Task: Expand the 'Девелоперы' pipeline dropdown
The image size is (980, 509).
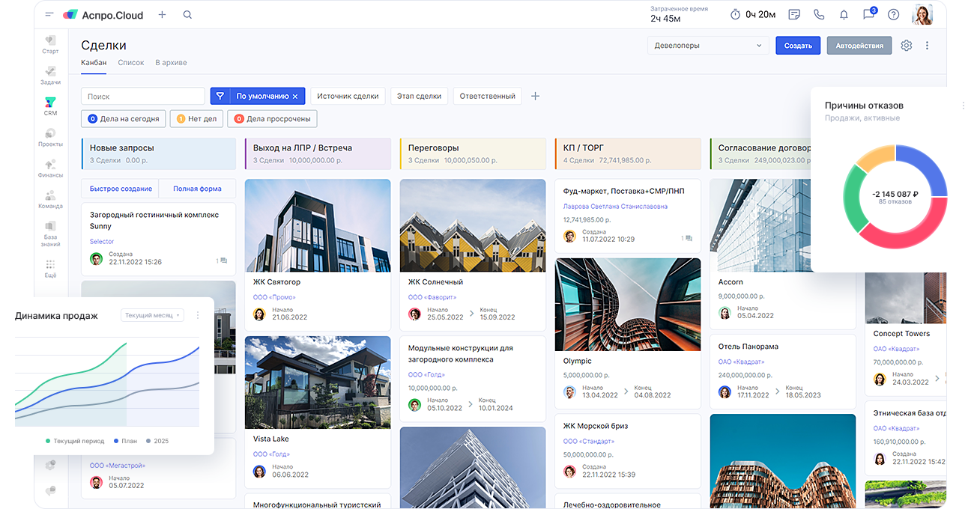Action: point(708,46)
